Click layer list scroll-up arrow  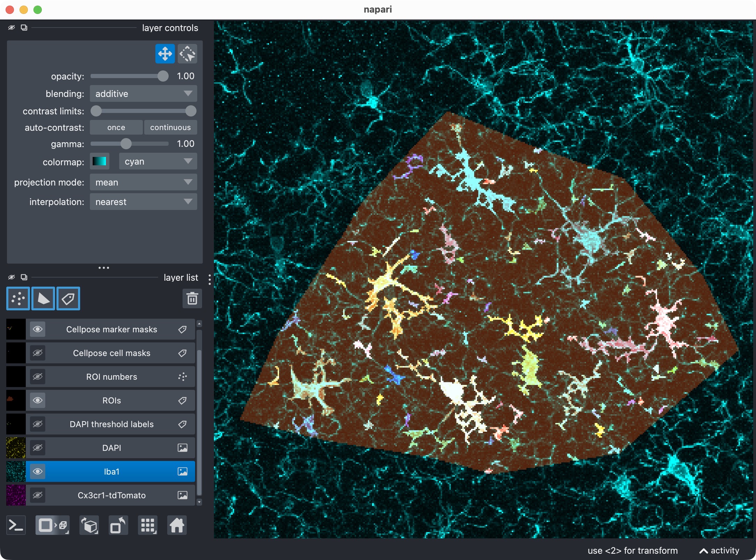(199, 324)
